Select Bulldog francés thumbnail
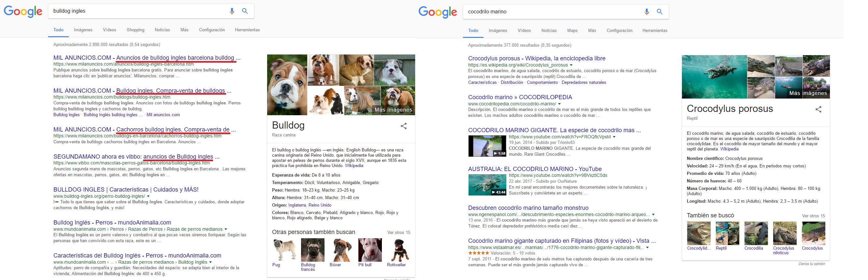This screenshot has height=280, width=868. [x=313, y=250]
